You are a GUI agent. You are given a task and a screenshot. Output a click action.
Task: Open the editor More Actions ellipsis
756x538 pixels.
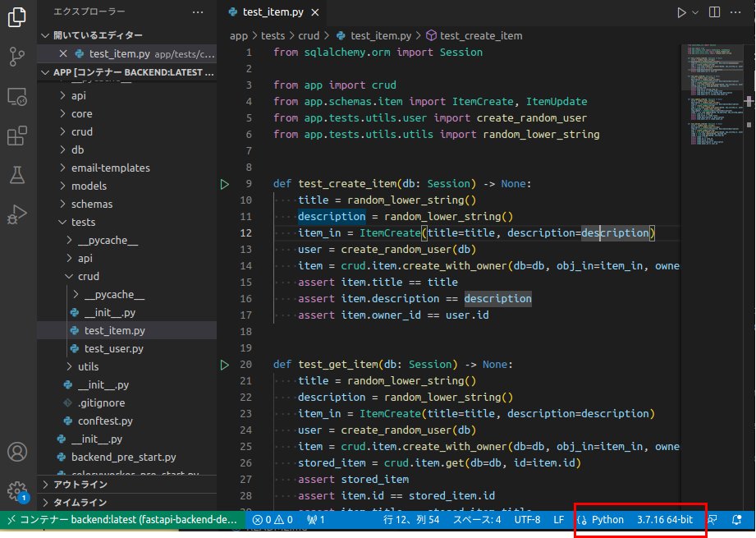[x=735, y=12]
